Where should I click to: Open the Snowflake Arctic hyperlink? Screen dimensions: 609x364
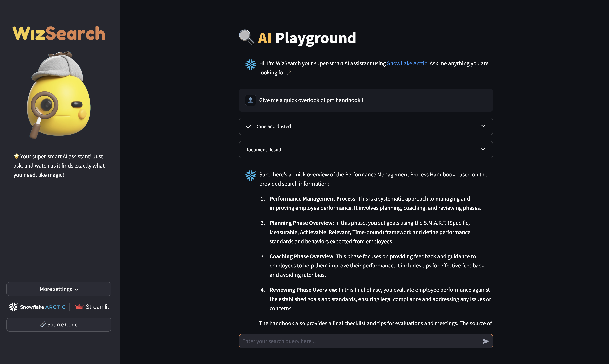point(407,63)
